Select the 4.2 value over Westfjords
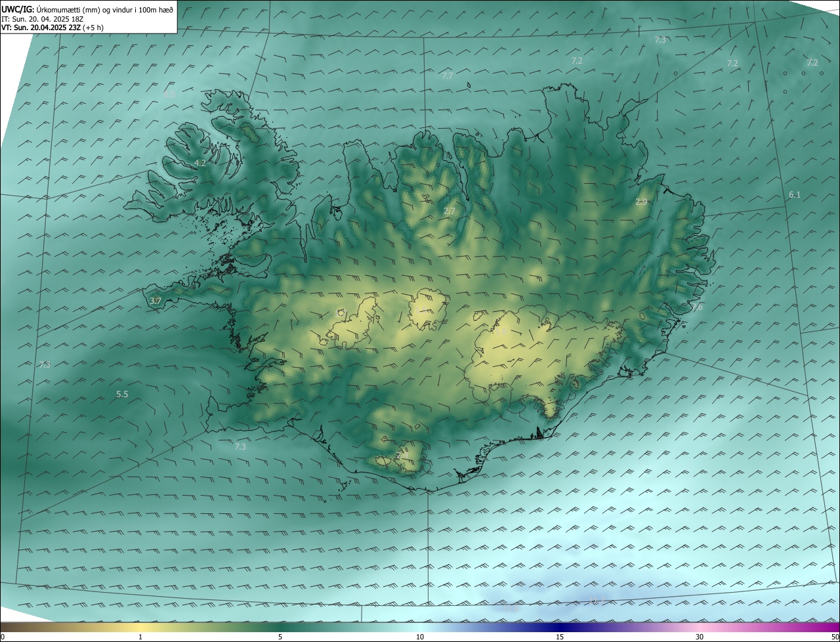Image resolution: width=840 pixels, height=642 pixels. [x=200, y=163]
